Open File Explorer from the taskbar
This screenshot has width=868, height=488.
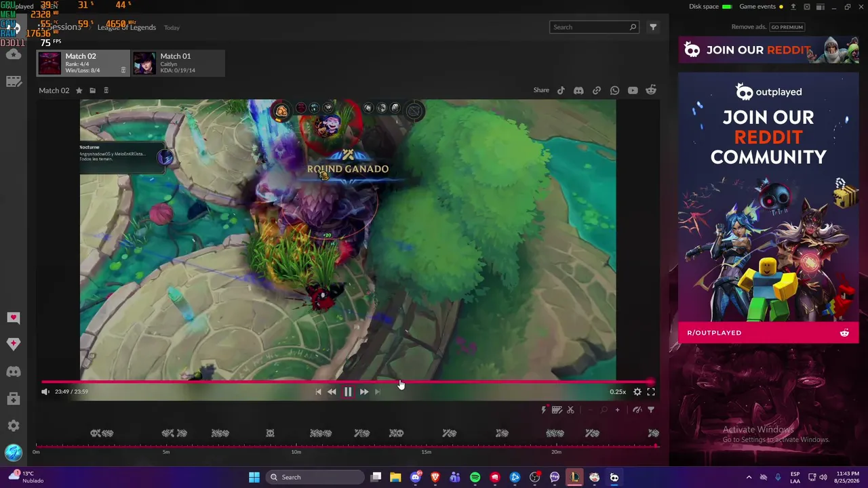click(395, 477)
